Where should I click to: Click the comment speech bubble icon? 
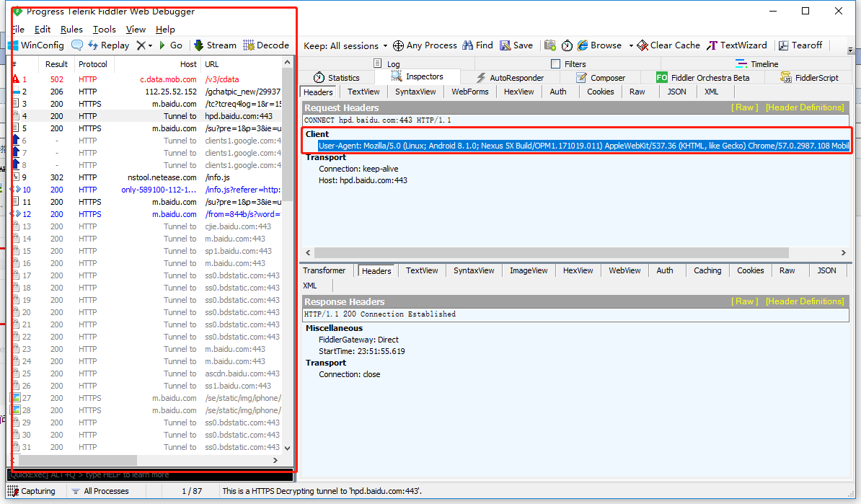77,45
